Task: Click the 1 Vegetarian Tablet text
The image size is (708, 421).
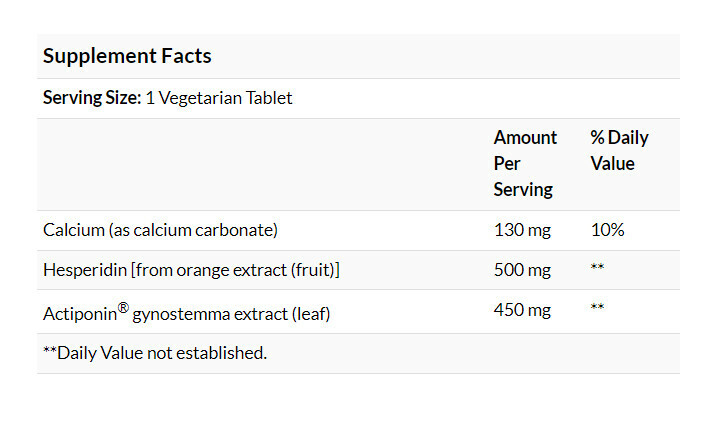Action: tap(219, 99)
